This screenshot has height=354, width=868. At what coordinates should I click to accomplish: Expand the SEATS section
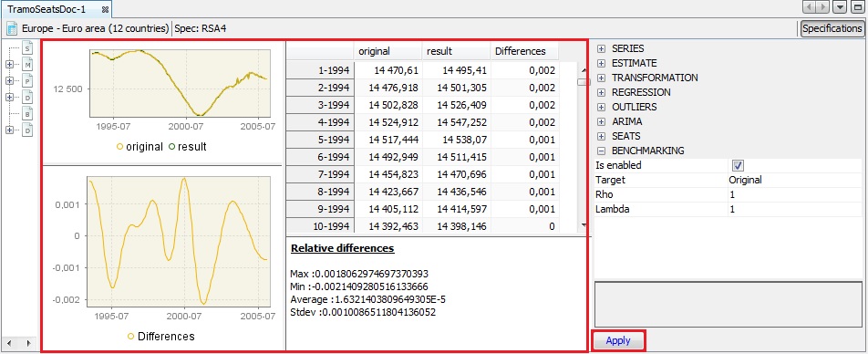point(602,136)
